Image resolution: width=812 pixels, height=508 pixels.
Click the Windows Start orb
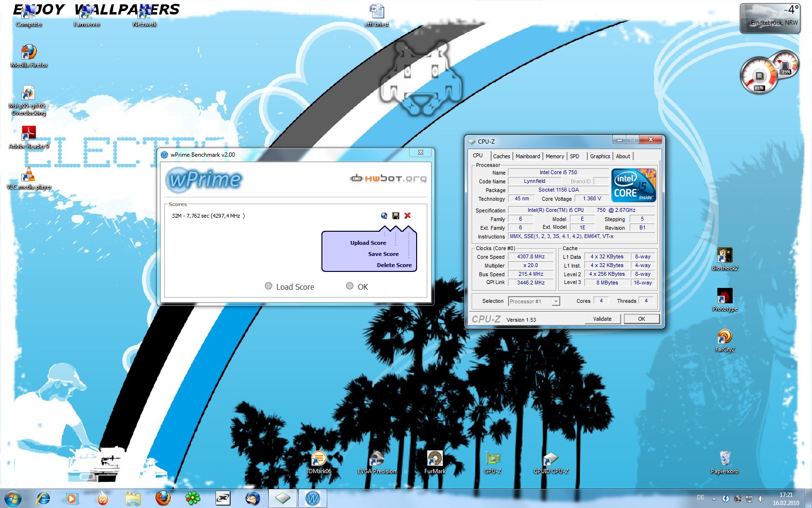(x=13, y=498)
